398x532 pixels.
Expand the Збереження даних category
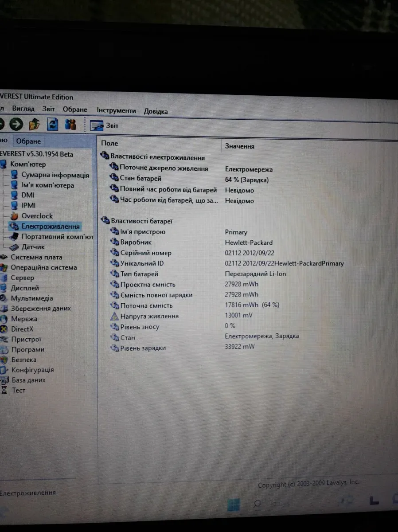(40, 309)
